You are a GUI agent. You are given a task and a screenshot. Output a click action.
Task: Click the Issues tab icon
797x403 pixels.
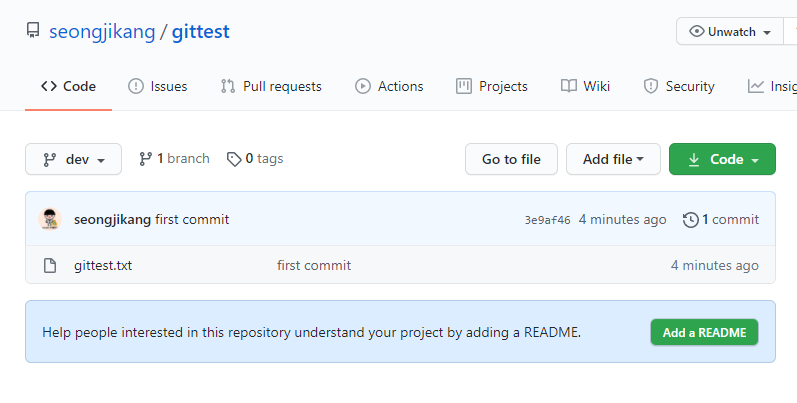136,86
